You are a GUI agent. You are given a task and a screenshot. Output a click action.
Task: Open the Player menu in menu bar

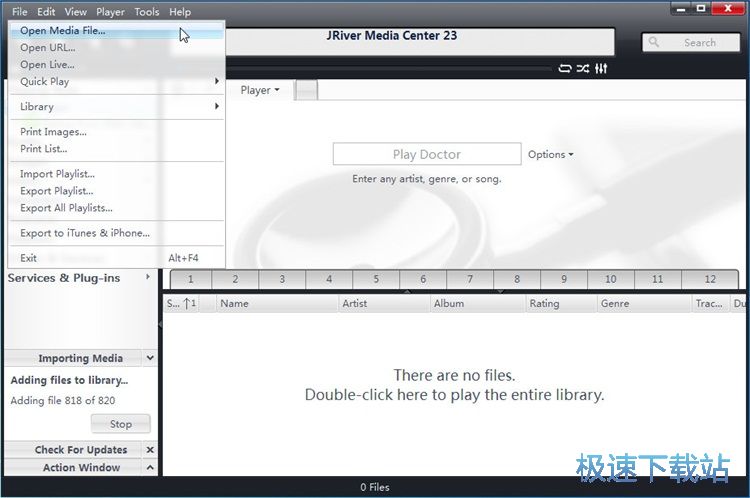(110, 11)
